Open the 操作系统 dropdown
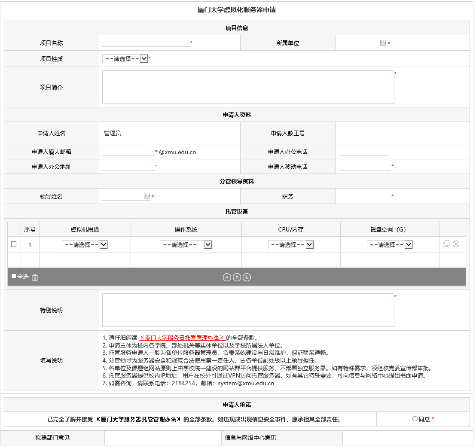The height and width of the screenshot is (448, 476). 186,245
